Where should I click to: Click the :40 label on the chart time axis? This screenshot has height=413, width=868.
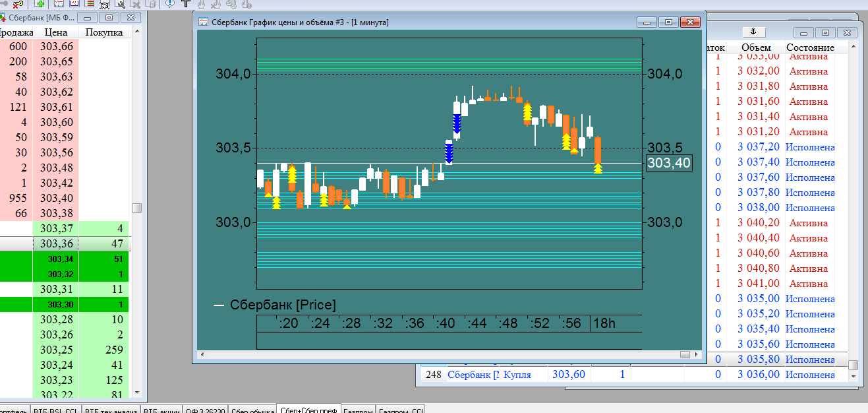pyautogui.click(x=446, y=323)
